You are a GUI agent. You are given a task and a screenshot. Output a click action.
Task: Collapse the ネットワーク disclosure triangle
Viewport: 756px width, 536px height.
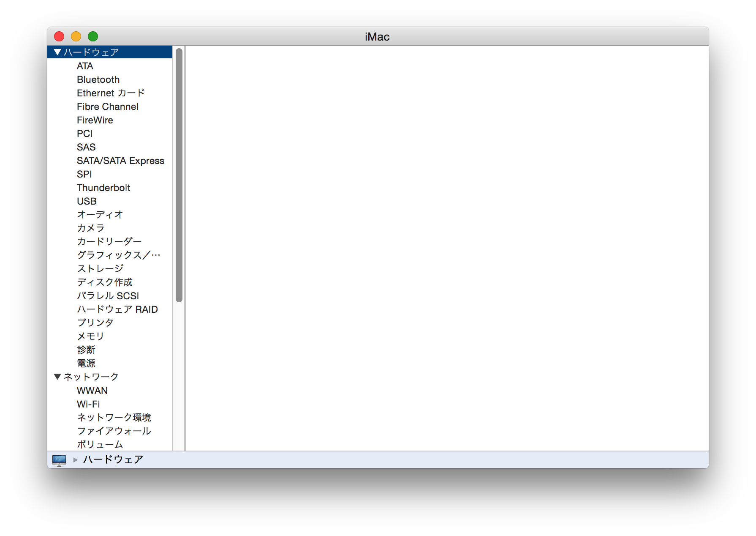point(58,377)
